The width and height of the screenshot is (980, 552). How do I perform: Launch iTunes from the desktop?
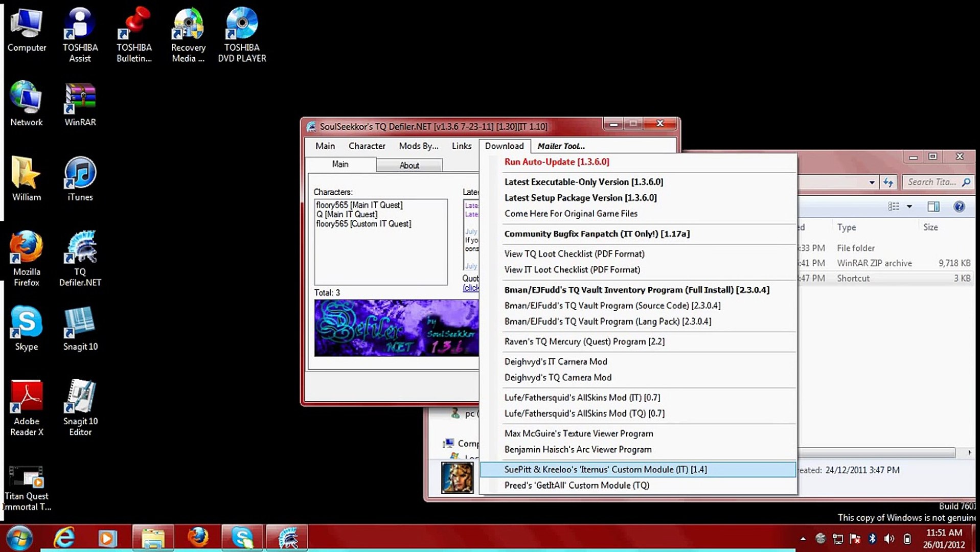click(x=80, y=179)
